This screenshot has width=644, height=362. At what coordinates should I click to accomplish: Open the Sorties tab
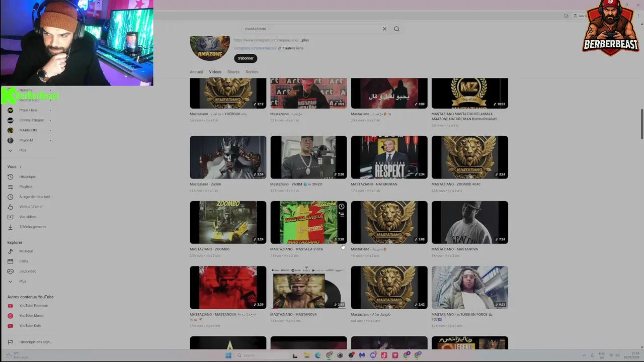[x=252, y=72]
